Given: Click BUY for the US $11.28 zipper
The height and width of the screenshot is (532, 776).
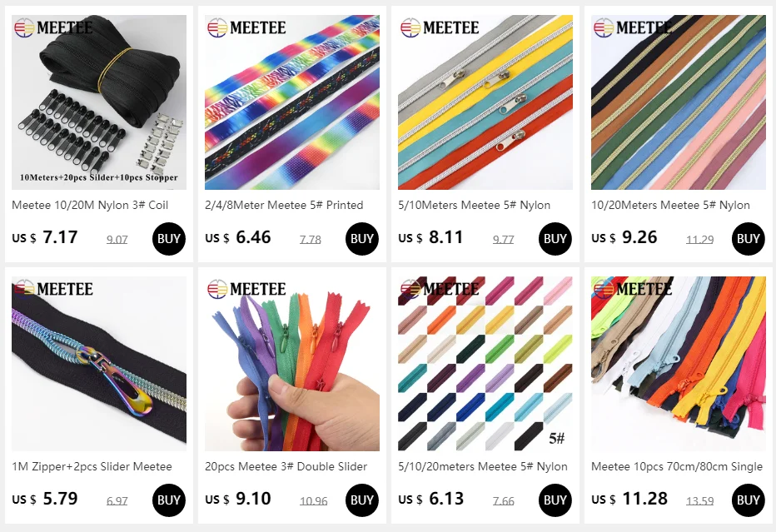Looking at the screenshot, I should pyautogui.click(x=748, y=500).
